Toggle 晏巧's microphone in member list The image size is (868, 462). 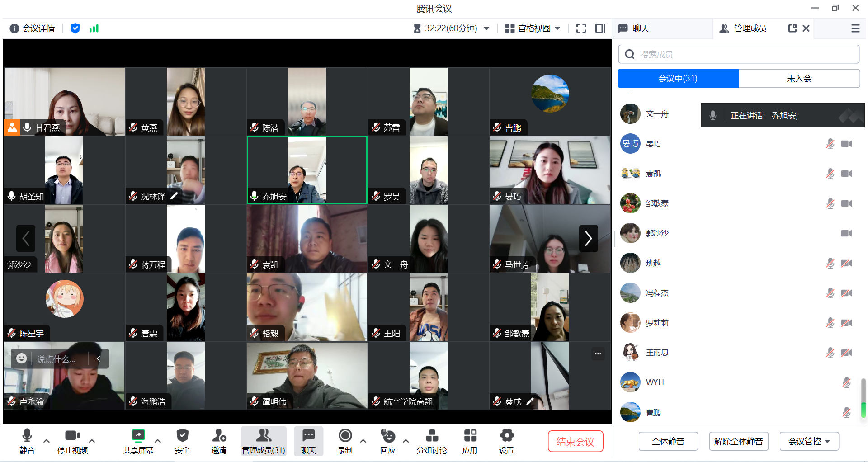pos(830,144)
